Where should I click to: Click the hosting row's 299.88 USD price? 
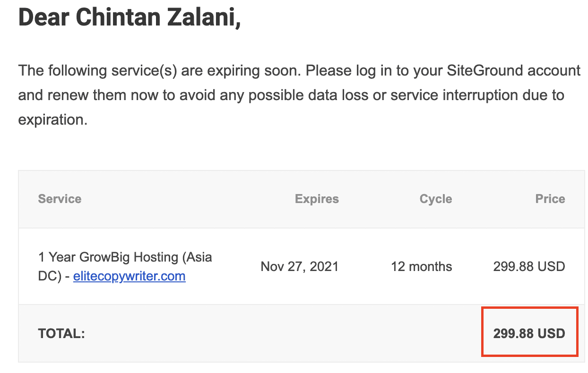coord(529,266)
